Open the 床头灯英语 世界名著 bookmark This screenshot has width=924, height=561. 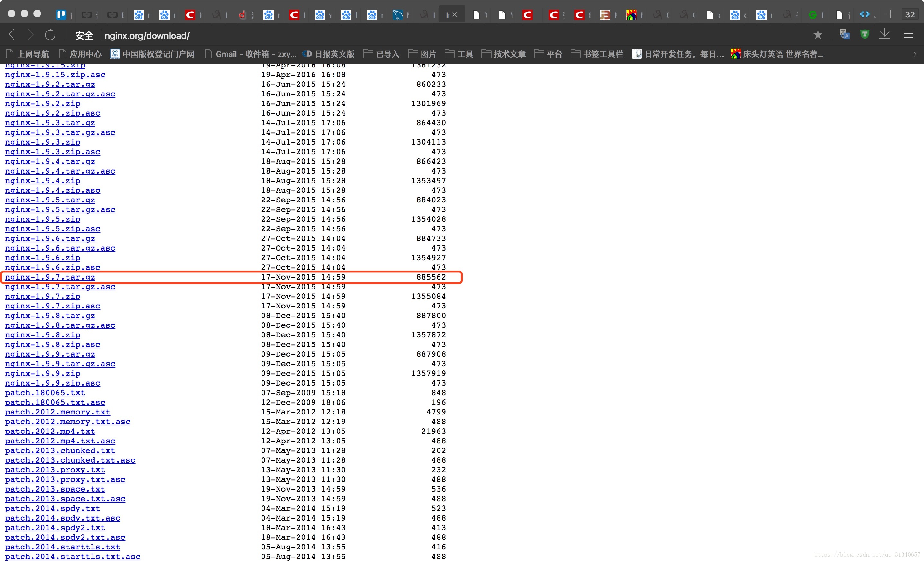(777, 54)
